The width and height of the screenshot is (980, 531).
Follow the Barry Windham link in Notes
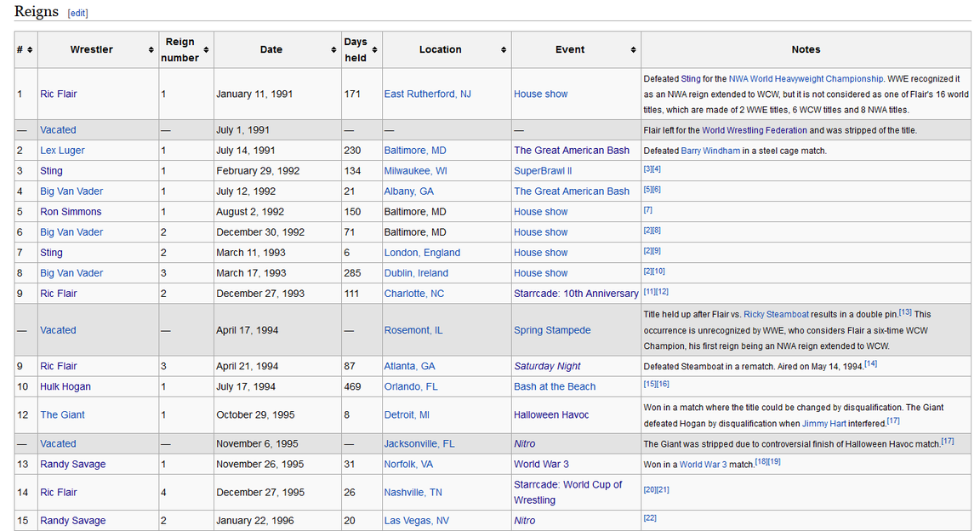click(710, 151)
